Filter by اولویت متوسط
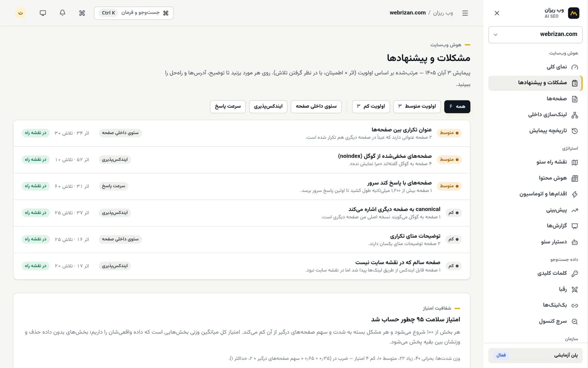Image resolution: width=588 pixels, height=368 pixels. click(x=417, y=106)
